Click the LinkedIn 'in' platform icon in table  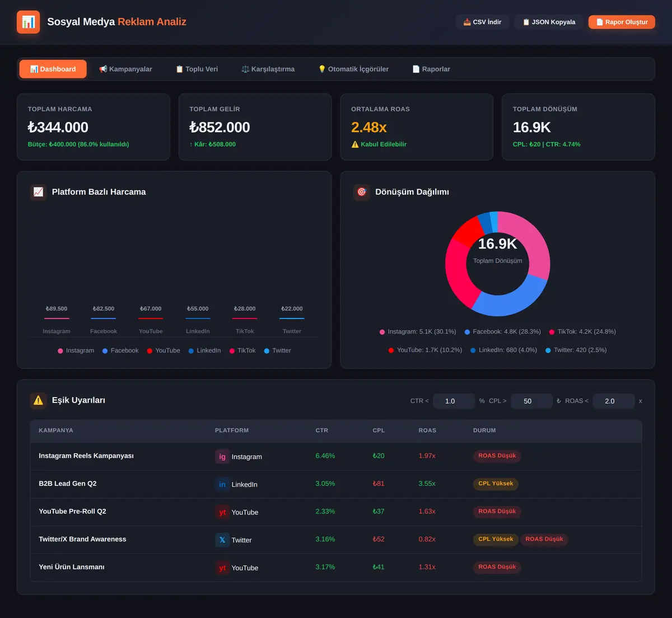click(222, 484)
